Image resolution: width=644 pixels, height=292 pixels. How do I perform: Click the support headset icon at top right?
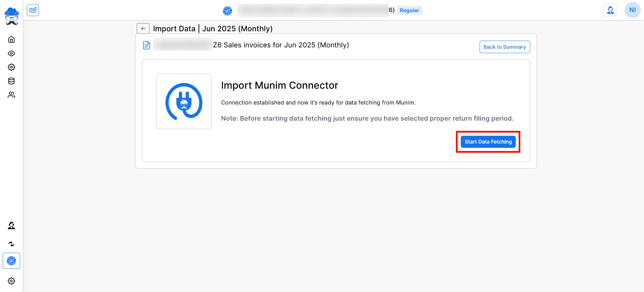click(x=610, y=10)
